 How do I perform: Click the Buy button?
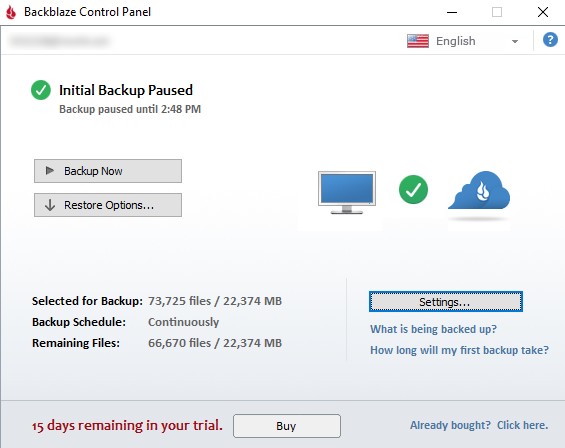[286, 426]
